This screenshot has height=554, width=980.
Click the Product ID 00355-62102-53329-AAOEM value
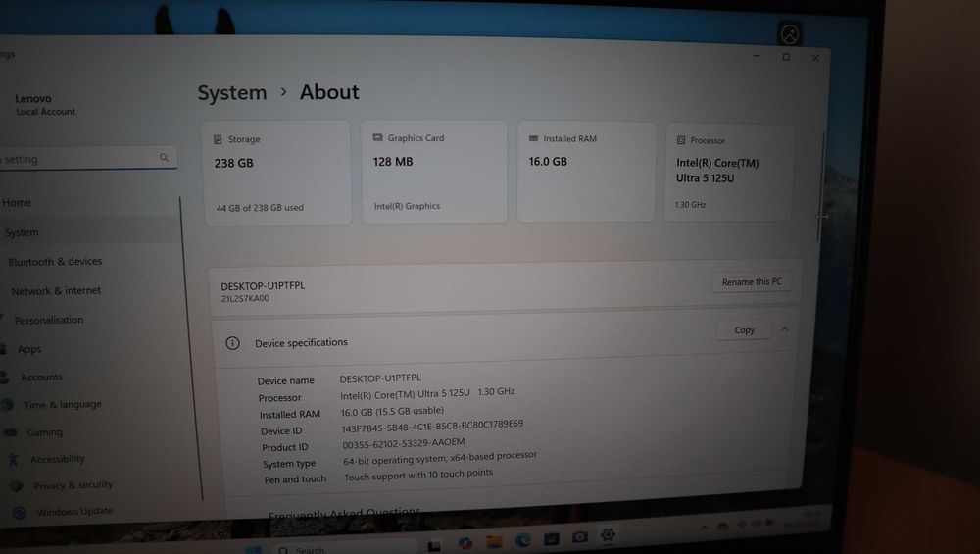coord(404,443)
